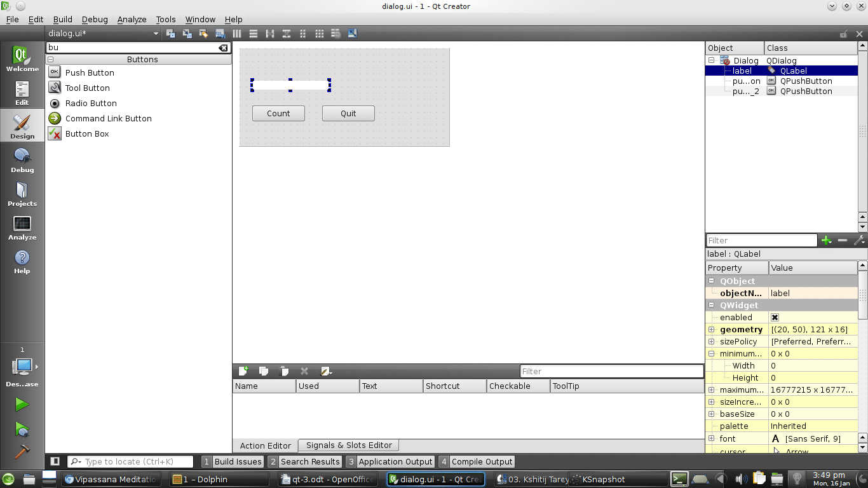Image resolution: width=868 pixels, height=488 pixels.
Task: Click Break Layout toolbar icon
Action: pos(336,34)
